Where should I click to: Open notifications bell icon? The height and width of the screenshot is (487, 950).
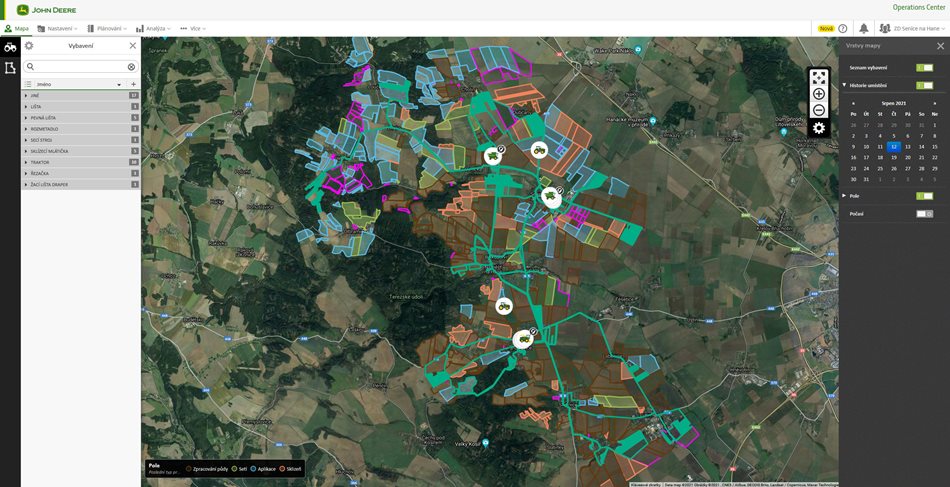pyautogui.click(x=863, y=28)
